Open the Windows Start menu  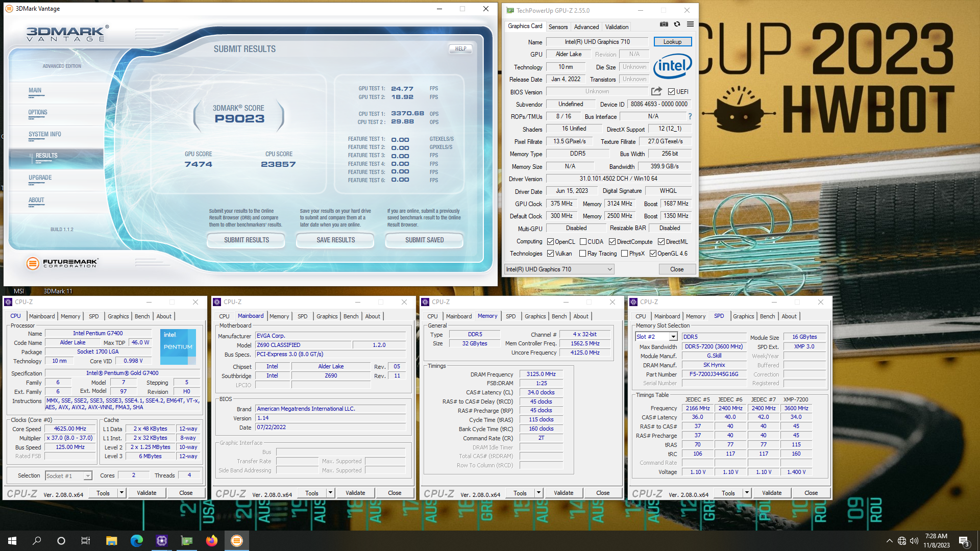coord(12,541)
